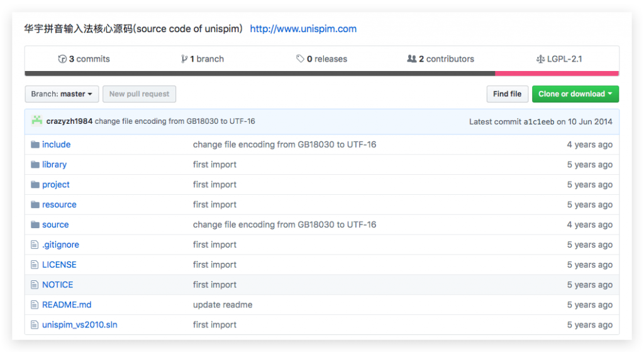
Task: Click crazyzh1984's avatar icon
Action: (x=37, y=121)
